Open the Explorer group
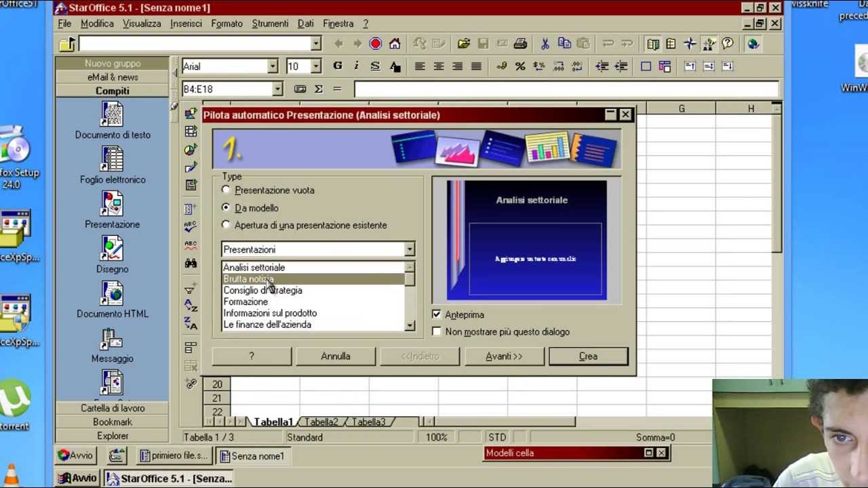The height and width of the screenshot is (488, 868). (x=113, y=436)
